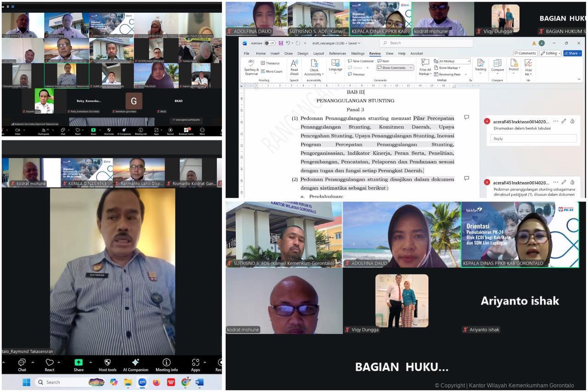Expand the Show Markup dropdown
588x392 pixels.
(448, 68)
